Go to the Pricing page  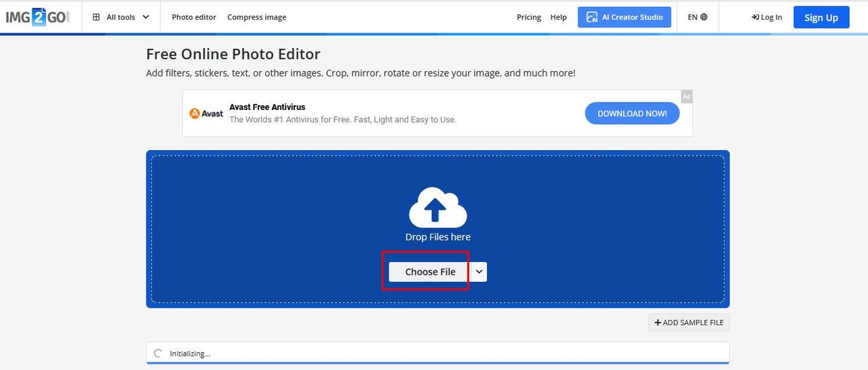click(529, 17)
